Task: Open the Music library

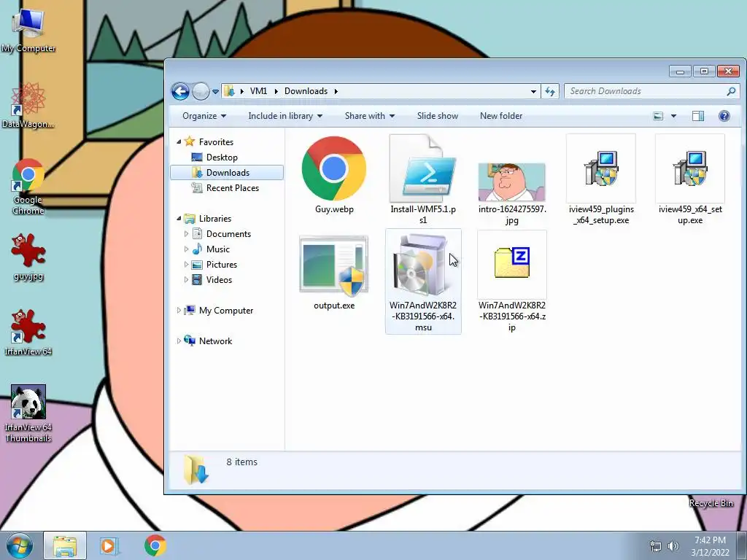Action: 217,249
